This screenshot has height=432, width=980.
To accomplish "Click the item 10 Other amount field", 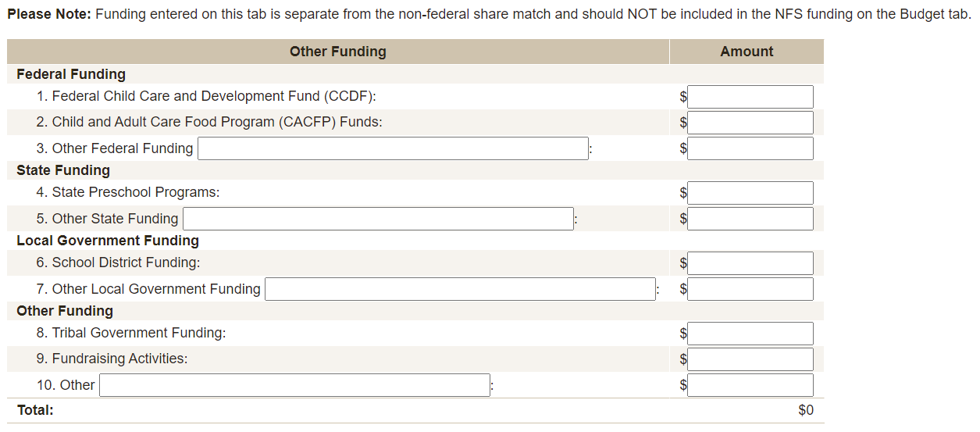I will [750, 385].
